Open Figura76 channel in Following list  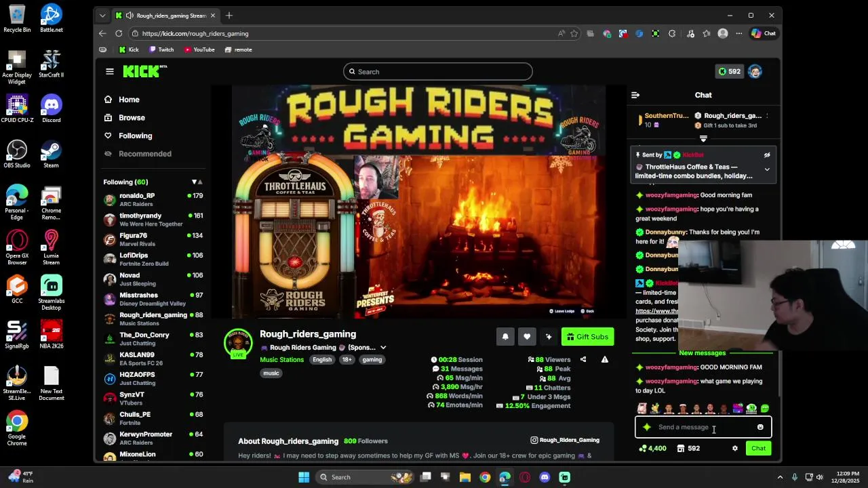153,239
